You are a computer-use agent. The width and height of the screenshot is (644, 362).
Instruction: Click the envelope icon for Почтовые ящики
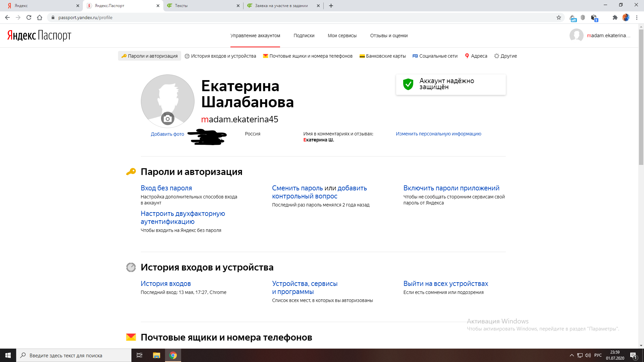[265, 56]
